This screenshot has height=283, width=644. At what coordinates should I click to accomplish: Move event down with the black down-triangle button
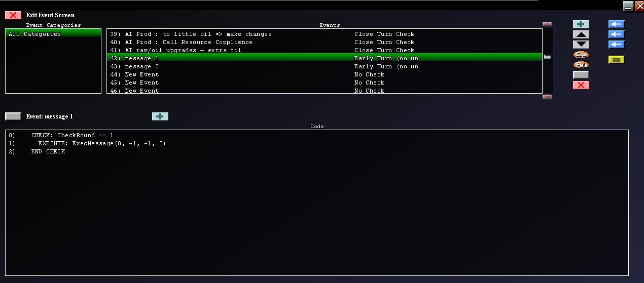[x=581, y=45]
